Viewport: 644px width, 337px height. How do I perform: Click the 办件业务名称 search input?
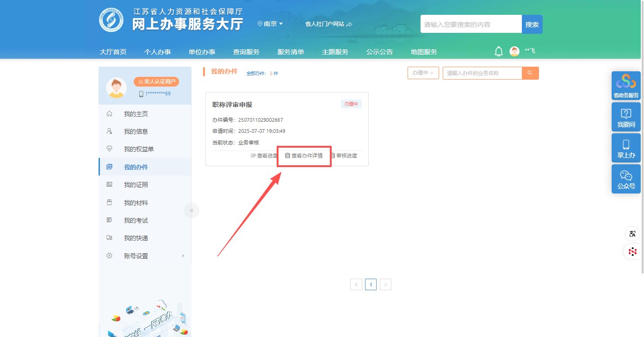pos(482,73)
